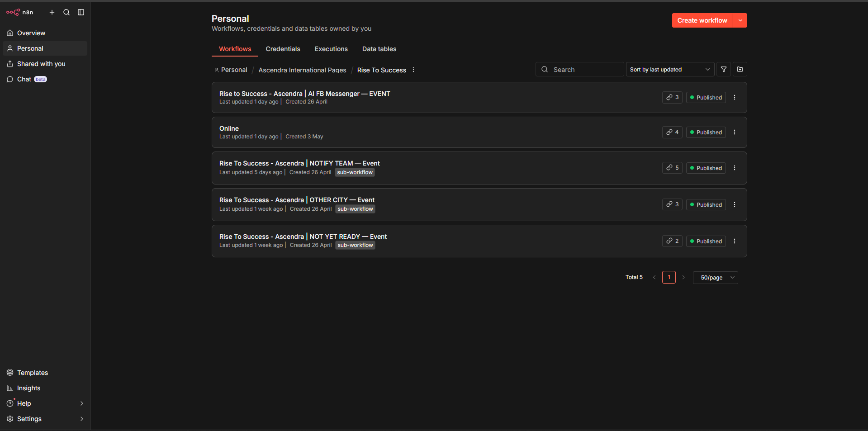Click Published status on AI FB Messenger row
Screen dimensions: 868x431
pyautogui.click(x=706, y=97)
